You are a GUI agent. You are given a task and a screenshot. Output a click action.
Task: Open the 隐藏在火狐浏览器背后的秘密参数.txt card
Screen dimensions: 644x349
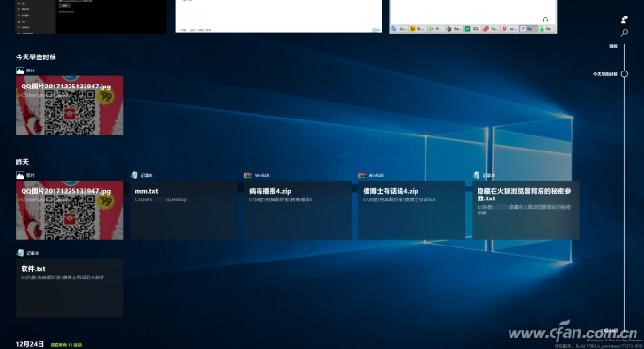coord(526,210)
